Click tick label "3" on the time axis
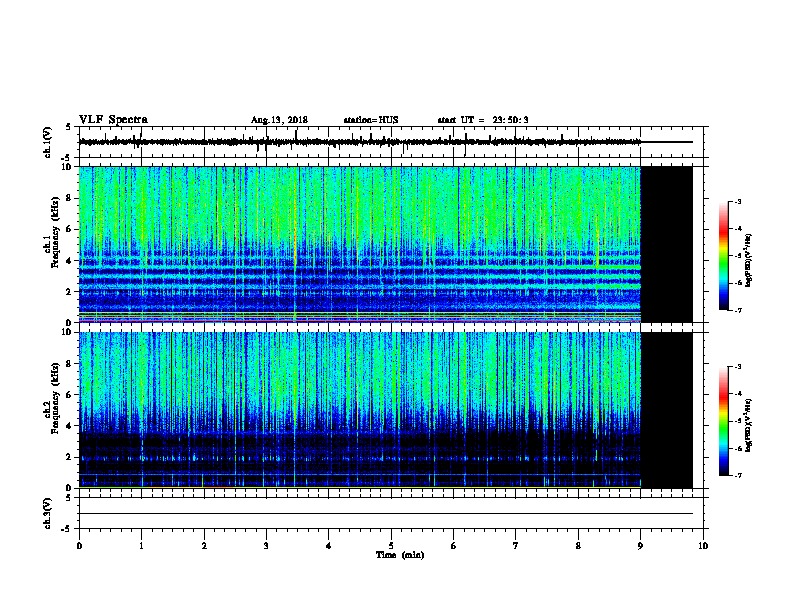792x612 pixels. 266,546
